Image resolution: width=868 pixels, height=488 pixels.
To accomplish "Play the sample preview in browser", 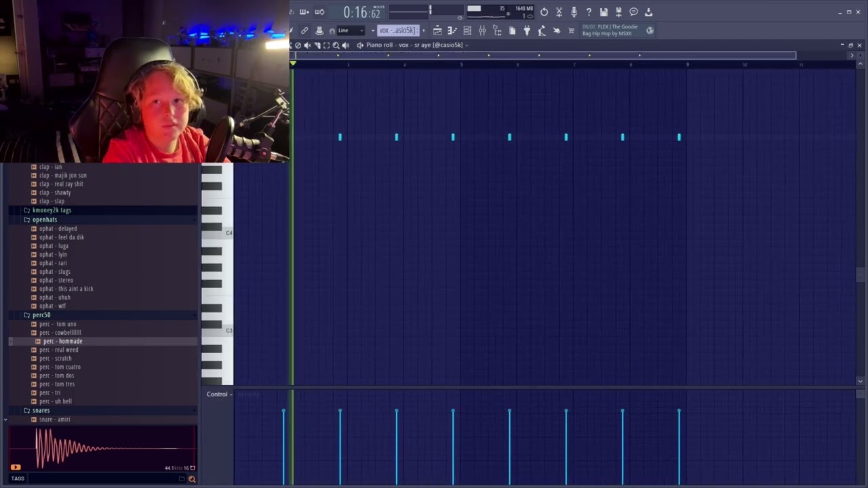I will click(16, 467).
